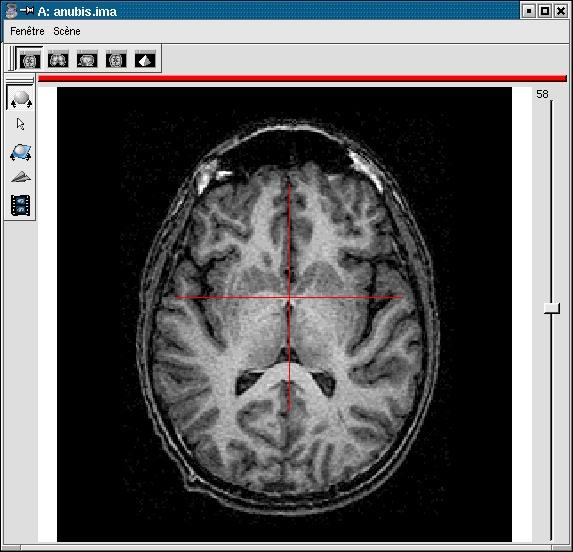
Task: Click the view toolbar grip handle
Action: click(x=12, y=58)
